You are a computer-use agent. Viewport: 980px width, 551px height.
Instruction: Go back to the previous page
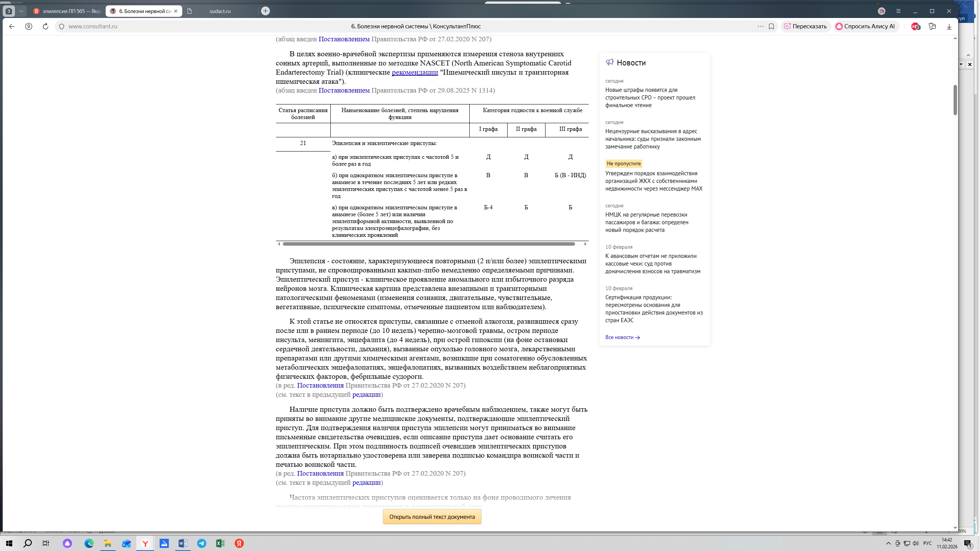click(x=12, y=26)
